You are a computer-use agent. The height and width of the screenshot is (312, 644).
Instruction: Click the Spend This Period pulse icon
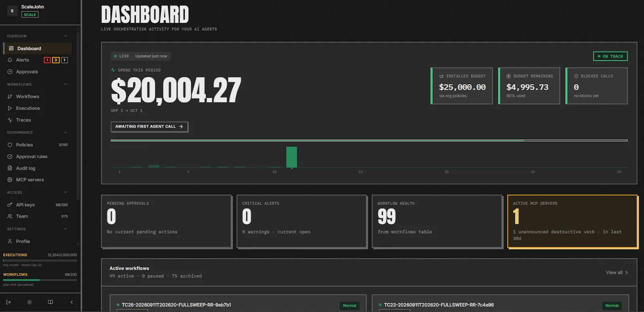coord(113,70)
